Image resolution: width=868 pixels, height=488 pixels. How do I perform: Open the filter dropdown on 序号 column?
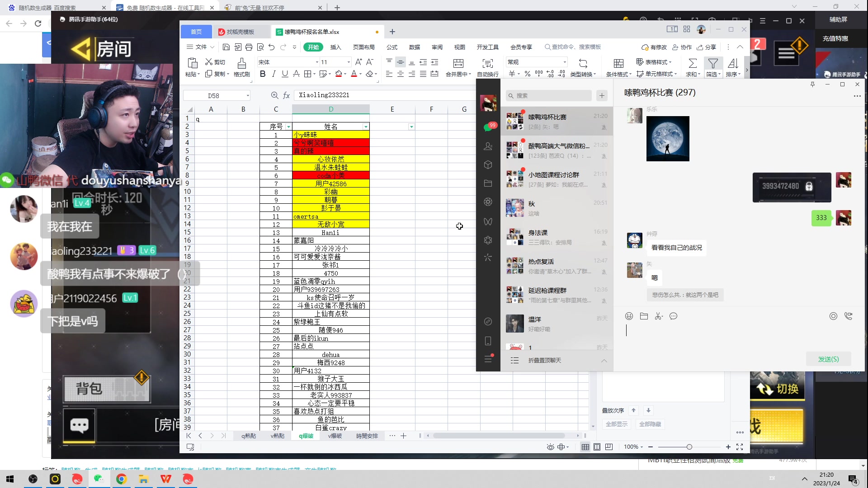tap(288, 127)
